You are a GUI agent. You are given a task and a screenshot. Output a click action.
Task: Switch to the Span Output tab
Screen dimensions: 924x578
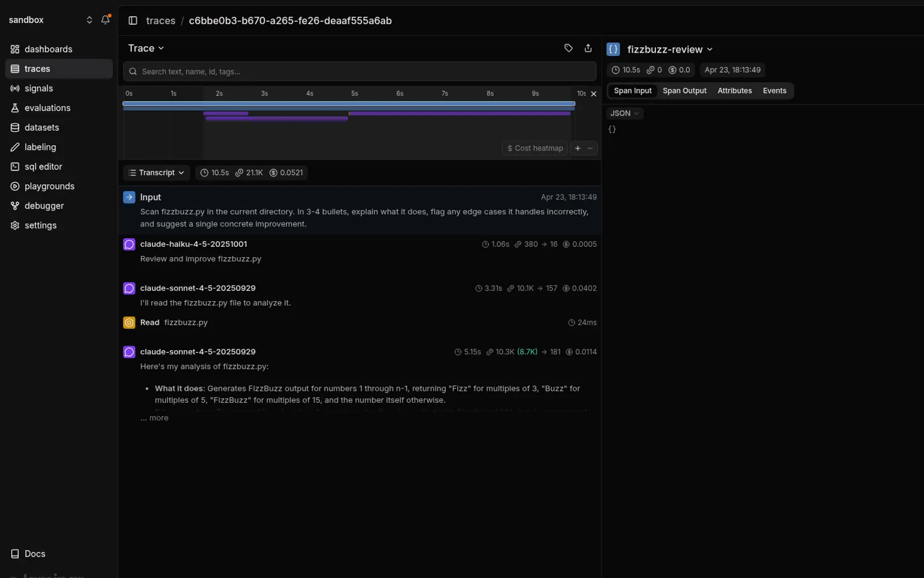point(684,91)
